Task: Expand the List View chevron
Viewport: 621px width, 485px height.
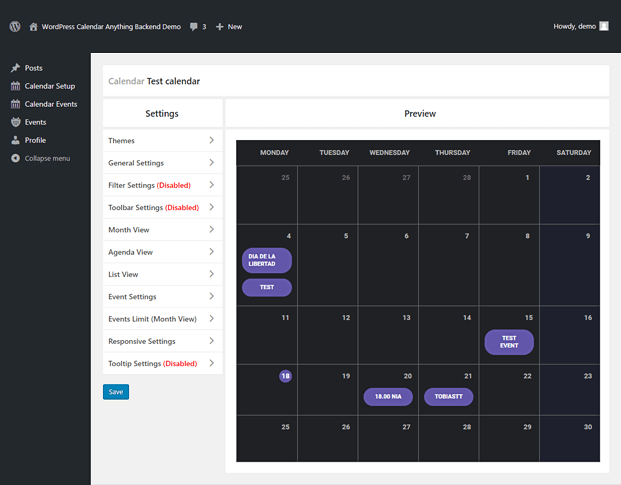Action: tap(211, 274)
